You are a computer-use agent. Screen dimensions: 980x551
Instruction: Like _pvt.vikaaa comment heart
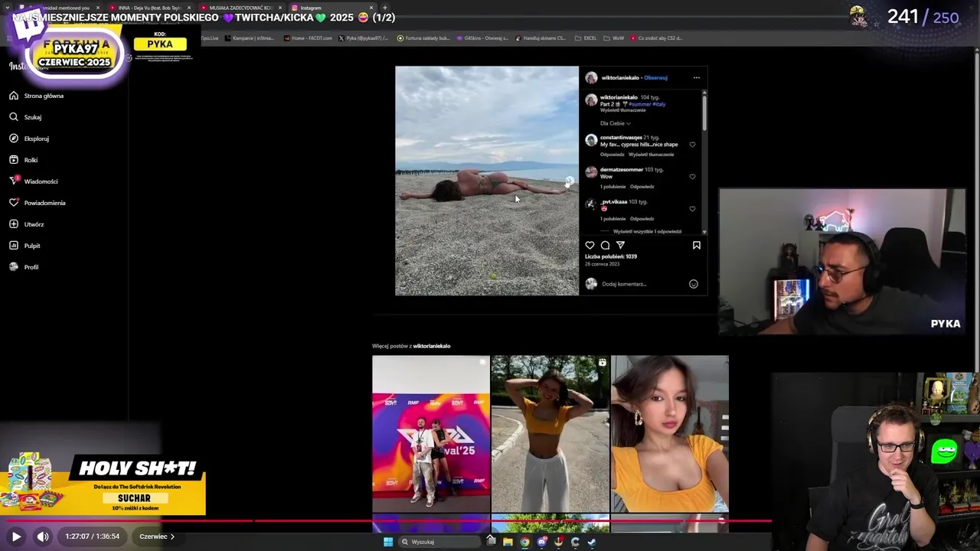pyautogui.click(x=692, y=208)
